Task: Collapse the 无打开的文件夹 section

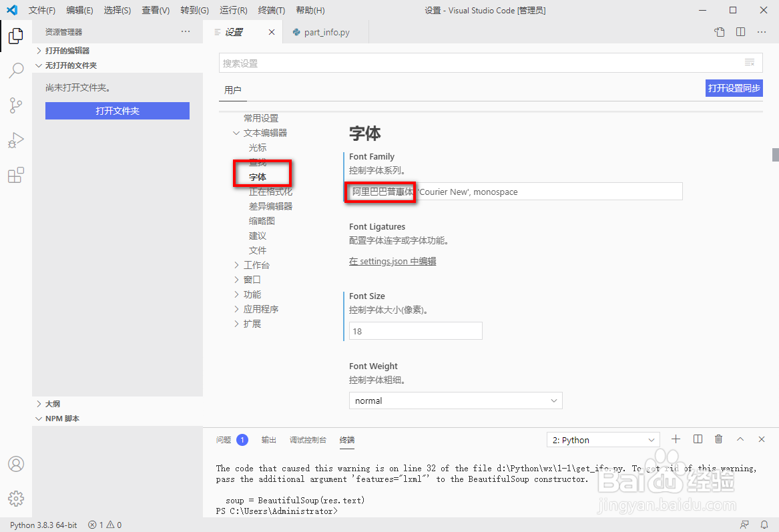Action: 117,65
